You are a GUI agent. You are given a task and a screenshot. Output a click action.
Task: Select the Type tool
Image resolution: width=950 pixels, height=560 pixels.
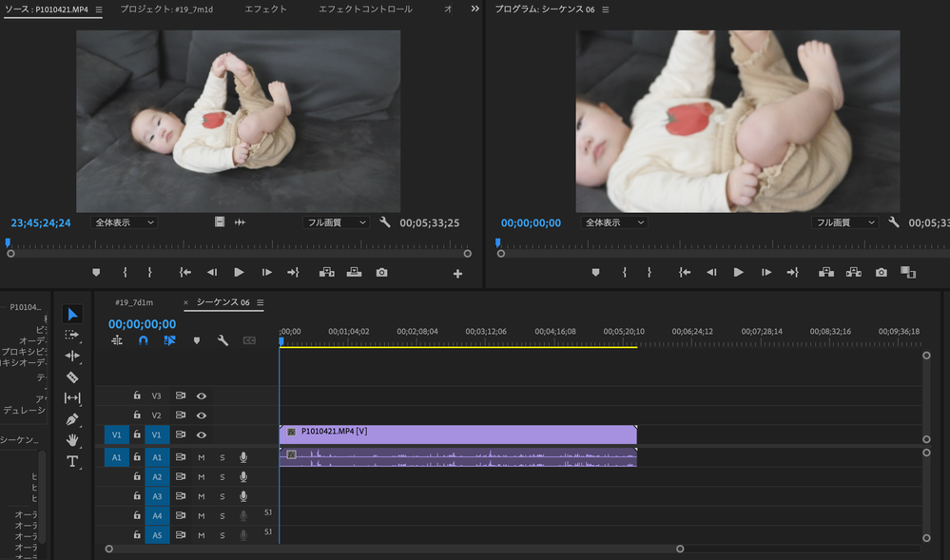(72, 461)
